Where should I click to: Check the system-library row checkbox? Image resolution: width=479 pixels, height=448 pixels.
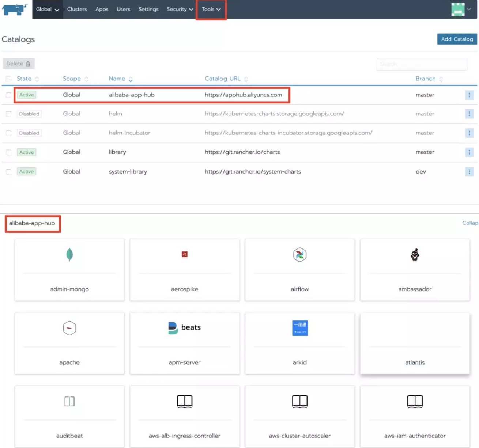tap(8, 172)
